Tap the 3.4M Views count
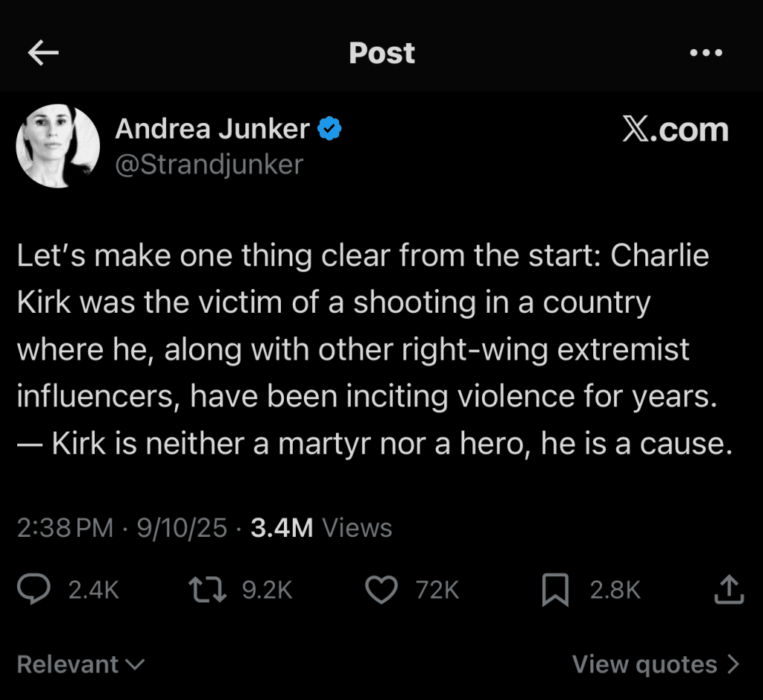The width and height of the screenshot is (763, 700). tap(321, 528)
